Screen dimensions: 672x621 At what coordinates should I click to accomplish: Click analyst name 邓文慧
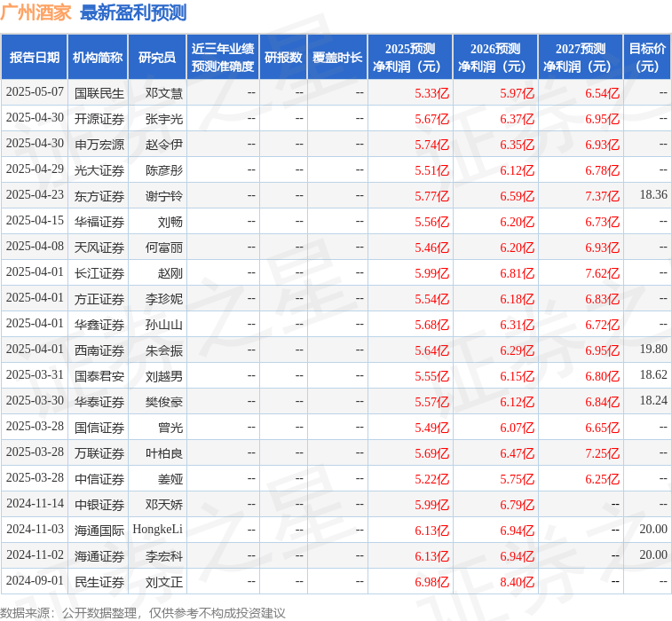(x=163, y=93)
